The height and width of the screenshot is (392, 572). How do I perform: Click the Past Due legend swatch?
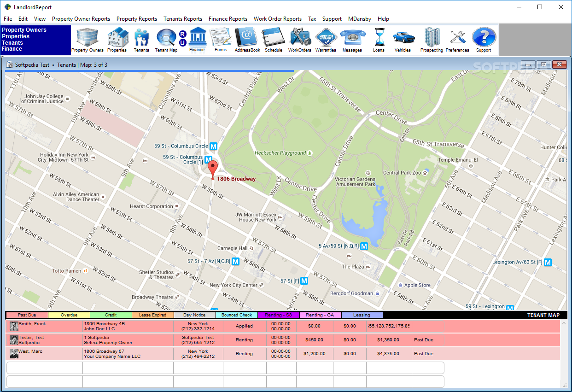[x=26, y=315]
